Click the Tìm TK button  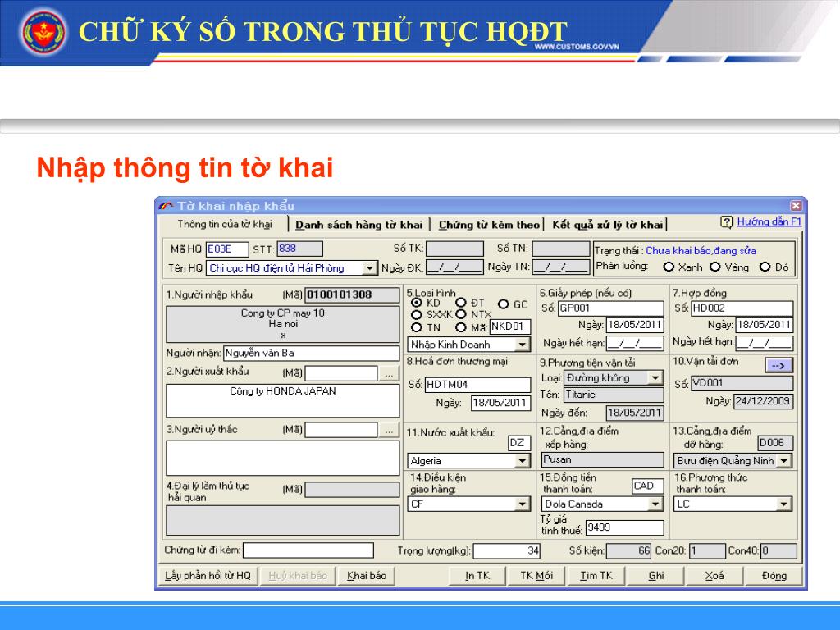[x=596, y=575]
